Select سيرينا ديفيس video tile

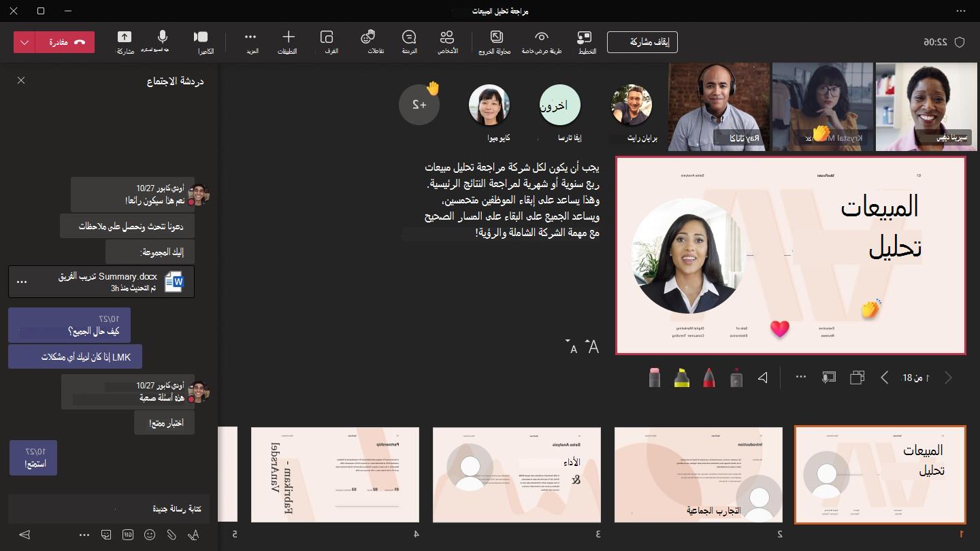[x=926, y=107]
